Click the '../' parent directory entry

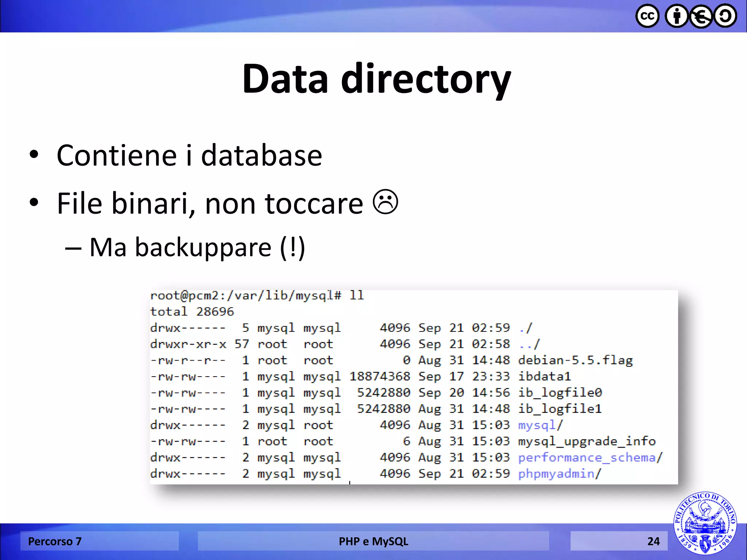tap(529, 344)
